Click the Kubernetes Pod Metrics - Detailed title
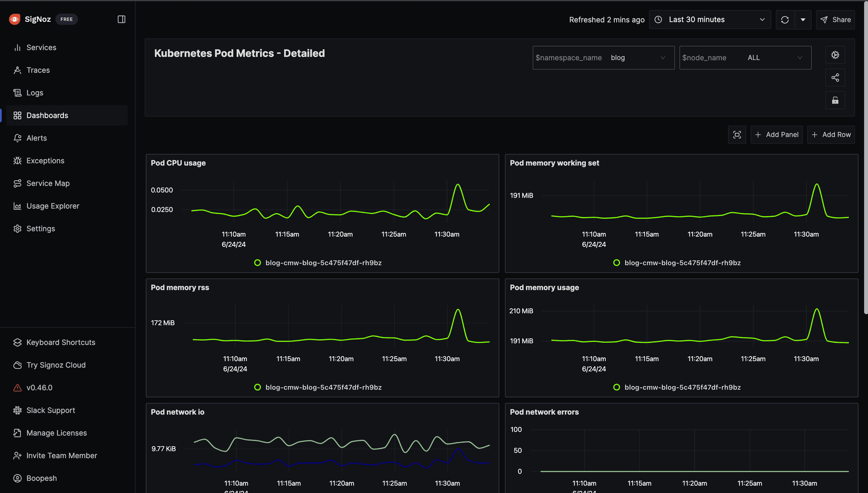The image size is (868, 493). coord(240,53)
